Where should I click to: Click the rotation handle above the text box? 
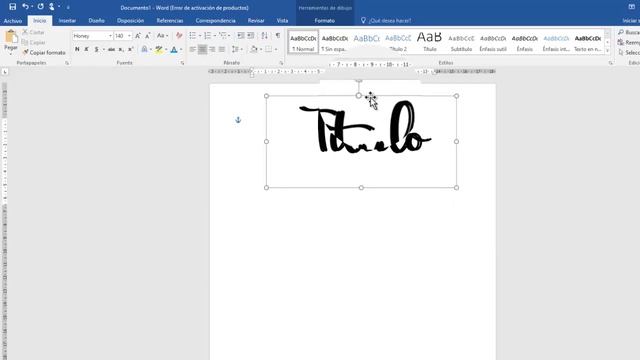point(358,81)
